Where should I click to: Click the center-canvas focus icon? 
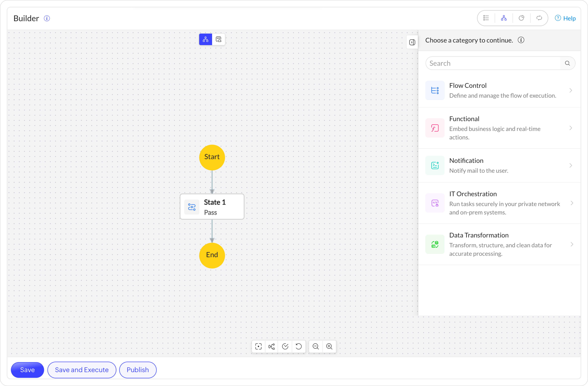pos(258,347)
